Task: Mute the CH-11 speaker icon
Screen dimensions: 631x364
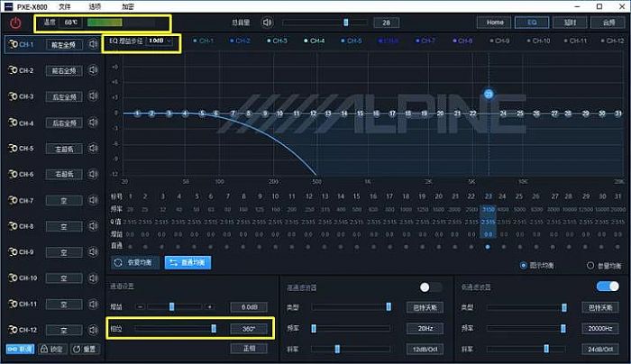Action: point(93,304)
